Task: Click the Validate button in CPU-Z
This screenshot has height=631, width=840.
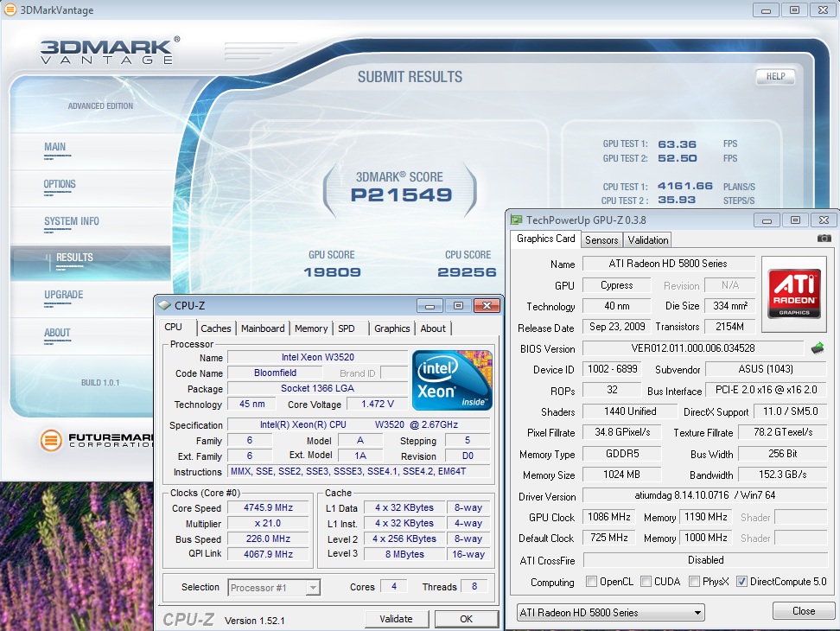Action: (397, 619)
